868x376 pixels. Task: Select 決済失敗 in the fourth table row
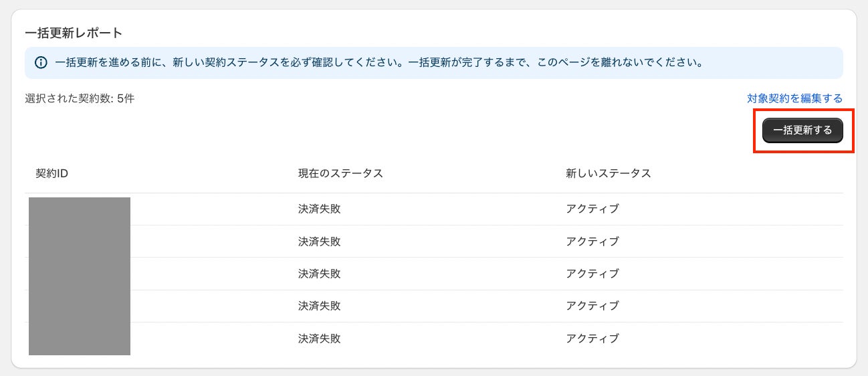320,306
